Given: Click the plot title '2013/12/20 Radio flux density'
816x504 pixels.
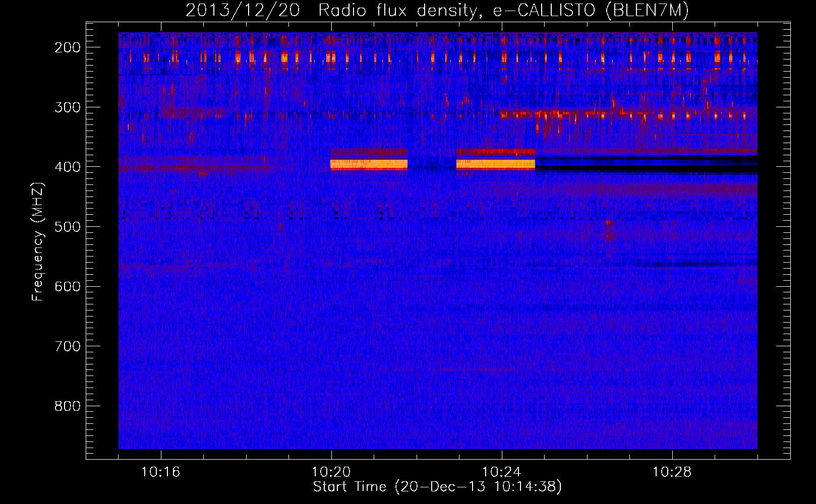Looking at the screenshot, I should tap(437, 10).
